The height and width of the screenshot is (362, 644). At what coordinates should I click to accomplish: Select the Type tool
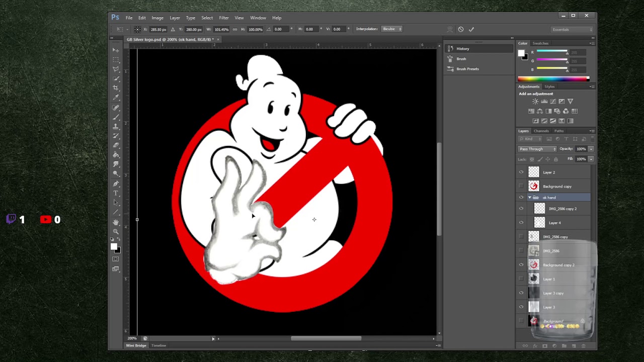(116, 194)
